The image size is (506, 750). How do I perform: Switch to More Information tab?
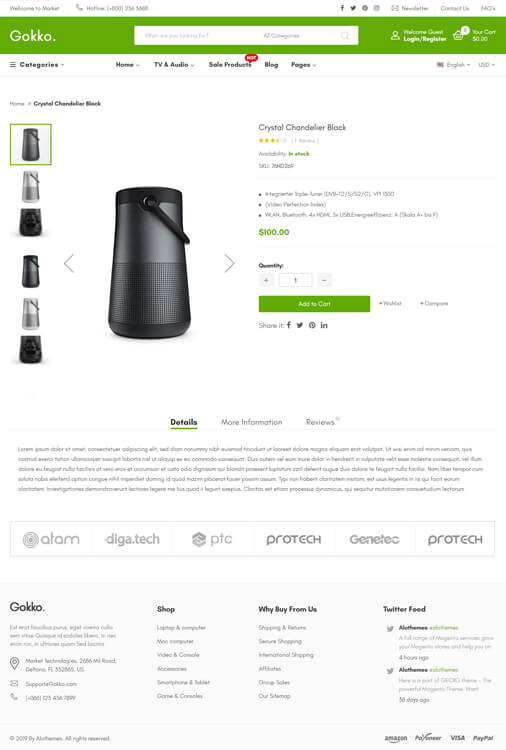pyautogui.click(x=252, y=422)
